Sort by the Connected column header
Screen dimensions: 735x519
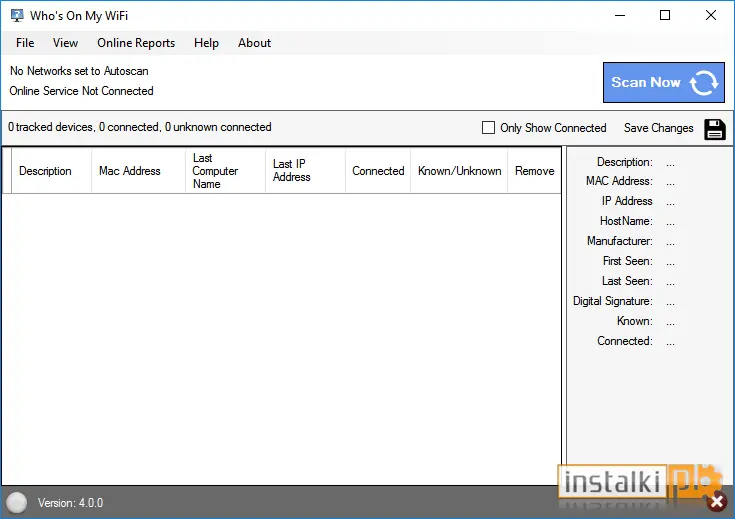pos(378,171)
